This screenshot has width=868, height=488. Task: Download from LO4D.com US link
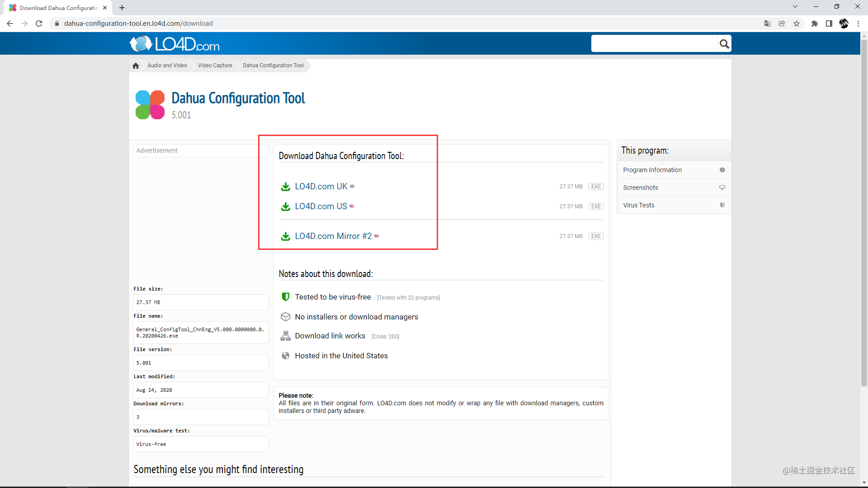click(x=321, y=206)
